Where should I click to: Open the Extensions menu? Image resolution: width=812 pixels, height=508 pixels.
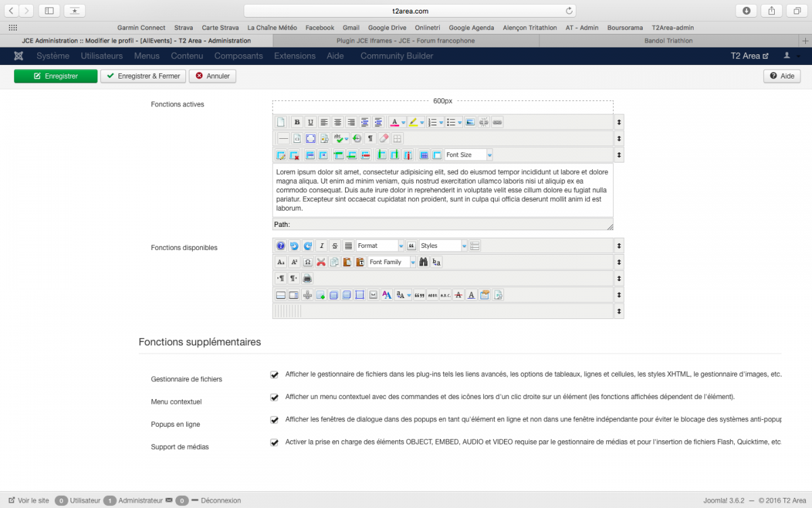(294, 56)
